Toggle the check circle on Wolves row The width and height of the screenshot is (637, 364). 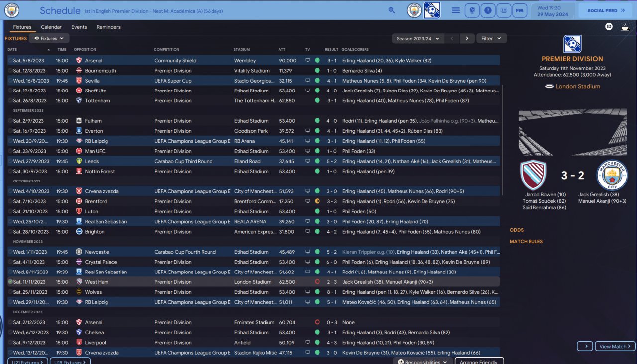[x=10, y=292]
